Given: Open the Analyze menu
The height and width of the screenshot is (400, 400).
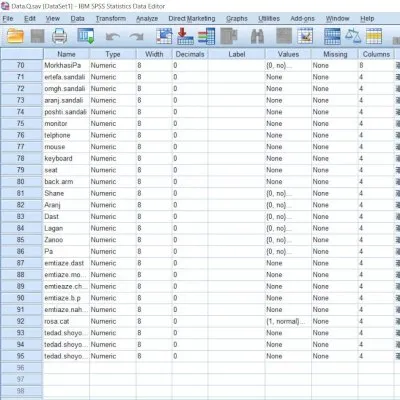Looking at the screenshot, I should [x=147, y=19].
